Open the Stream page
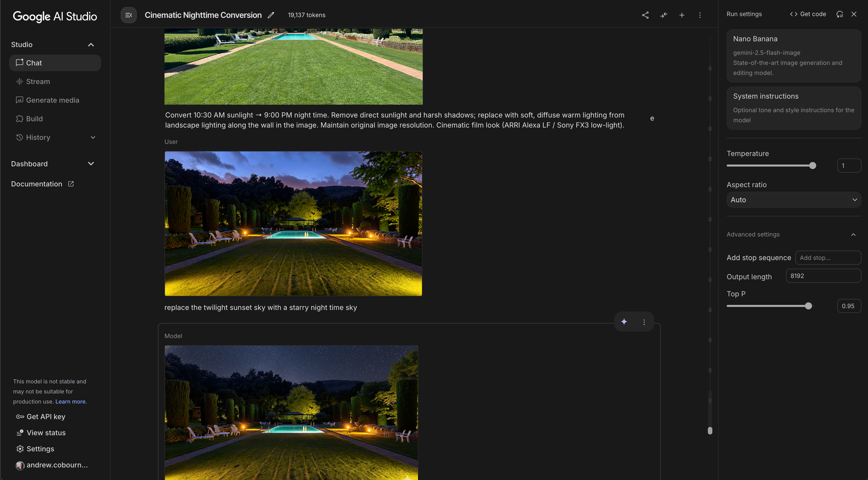868x480 pixels. 38,82
